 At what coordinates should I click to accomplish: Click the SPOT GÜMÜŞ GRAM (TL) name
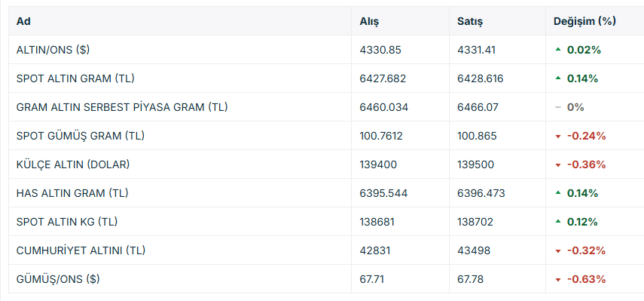[81, 136]
